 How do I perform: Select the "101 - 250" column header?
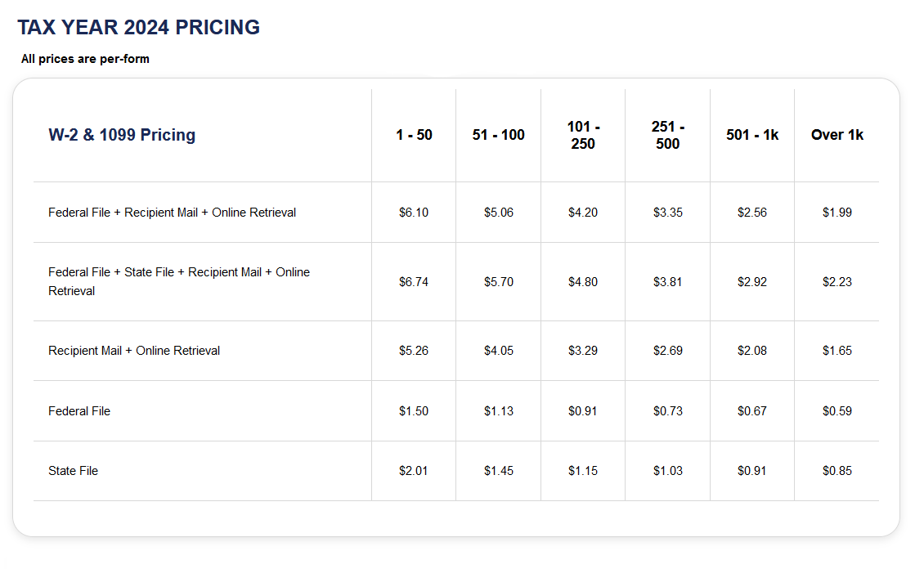pos(583,135)
